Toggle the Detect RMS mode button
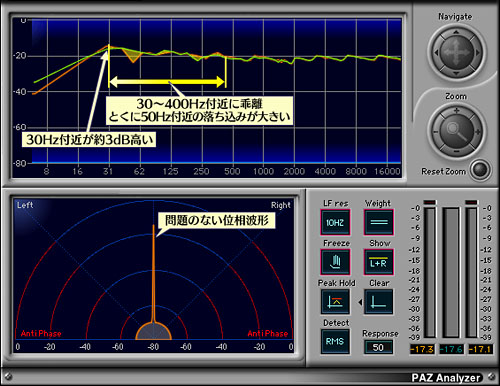Image resolution: width=500 pixels, height=386 pixels. click(335, 341)
